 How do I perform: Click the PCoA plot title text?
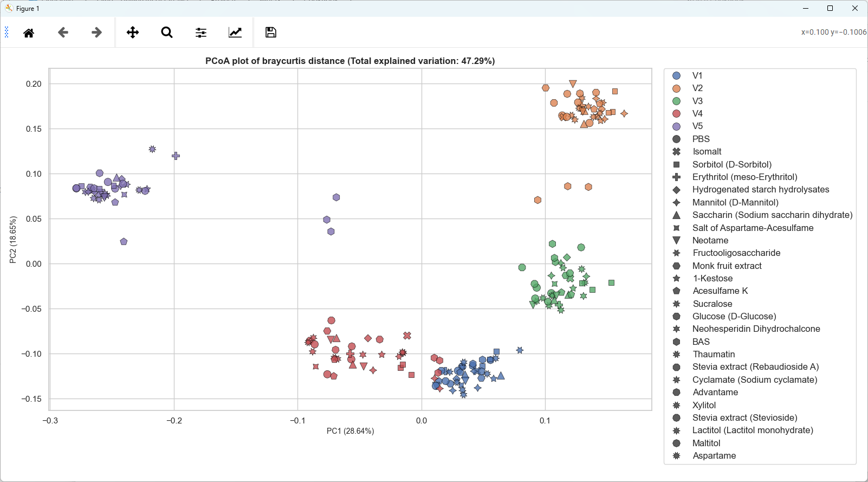pyautogui.click(x=350, y=61)
